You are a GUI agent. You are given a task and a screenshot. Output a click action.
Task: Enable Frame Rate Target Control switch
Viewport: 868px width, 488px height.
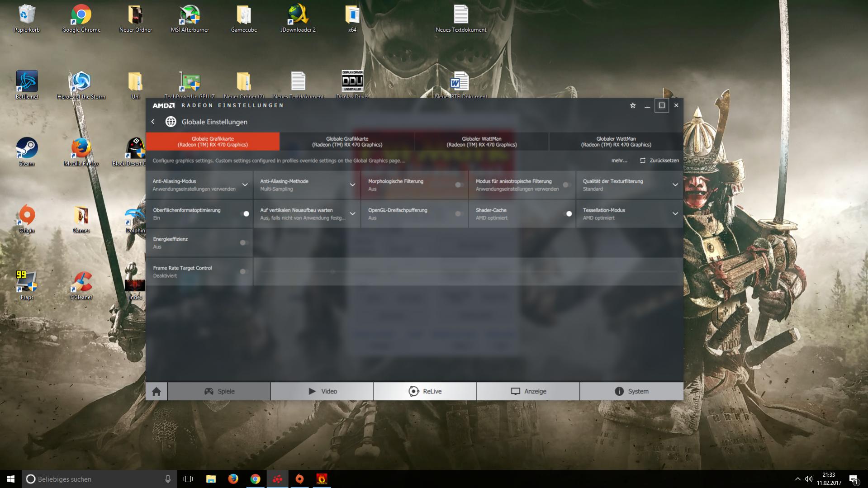pyautogui.click(x=244, y=271)
